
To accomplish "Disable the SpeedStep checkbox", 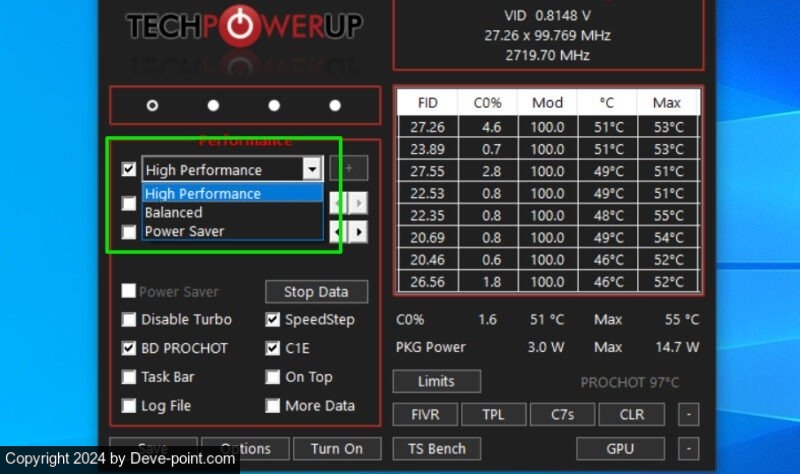I will (273, 320).
